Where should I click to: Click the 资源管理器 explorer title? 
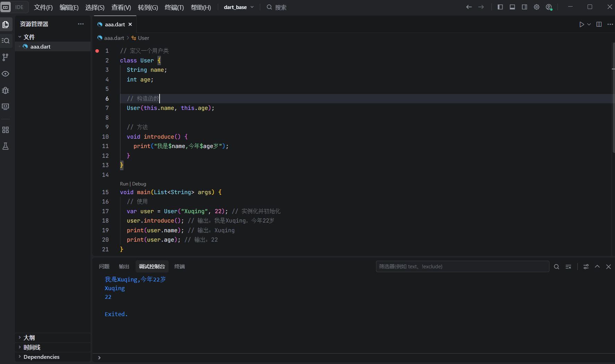tap(34, 24)
